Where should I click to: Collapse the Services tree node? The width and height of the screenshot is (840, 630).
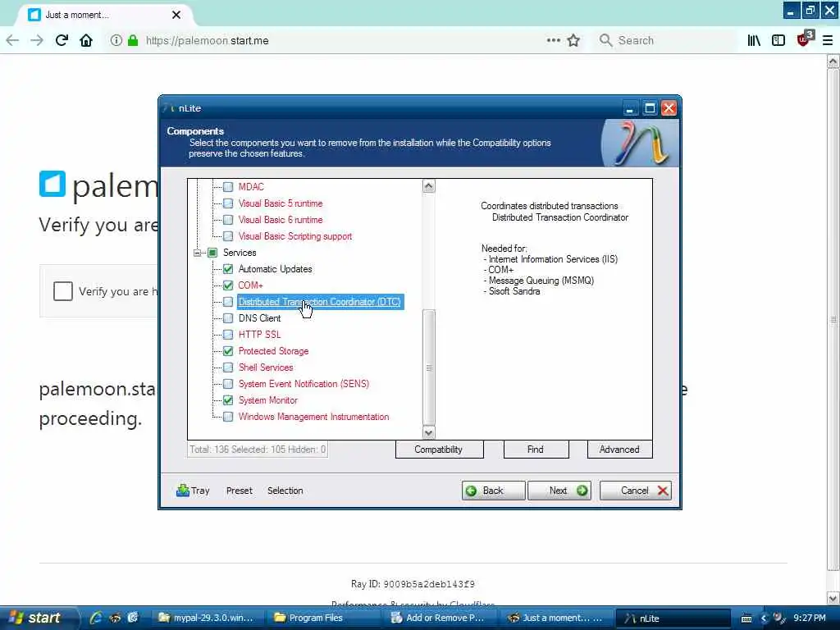(197, 253)
